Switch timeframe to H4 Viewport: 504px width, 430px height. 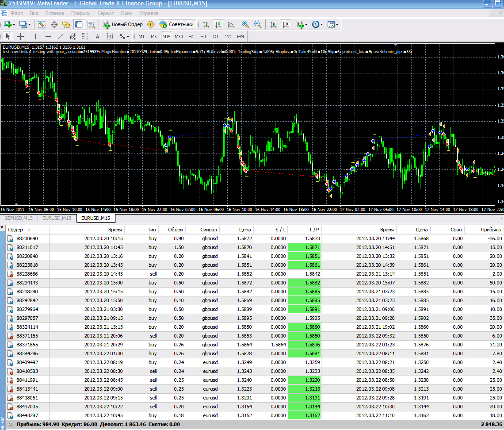(x=203, y=37)
